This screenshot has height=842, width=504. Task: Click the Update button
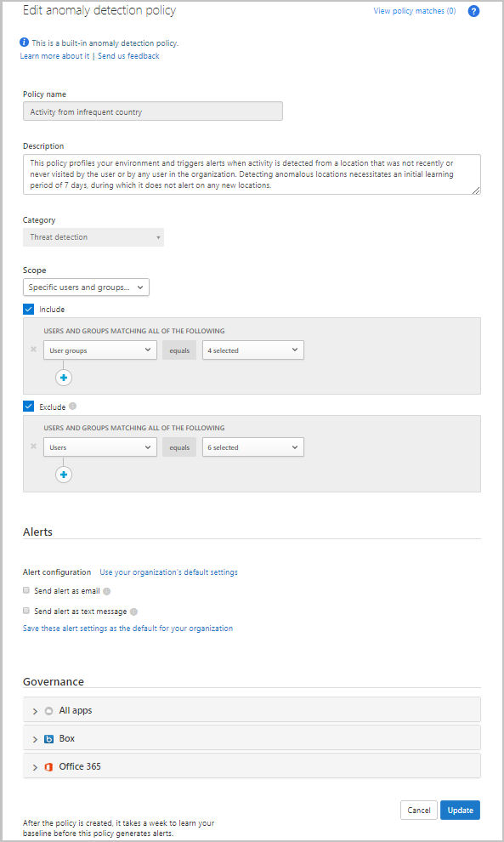pyautogui.click(x=460, y=811)
